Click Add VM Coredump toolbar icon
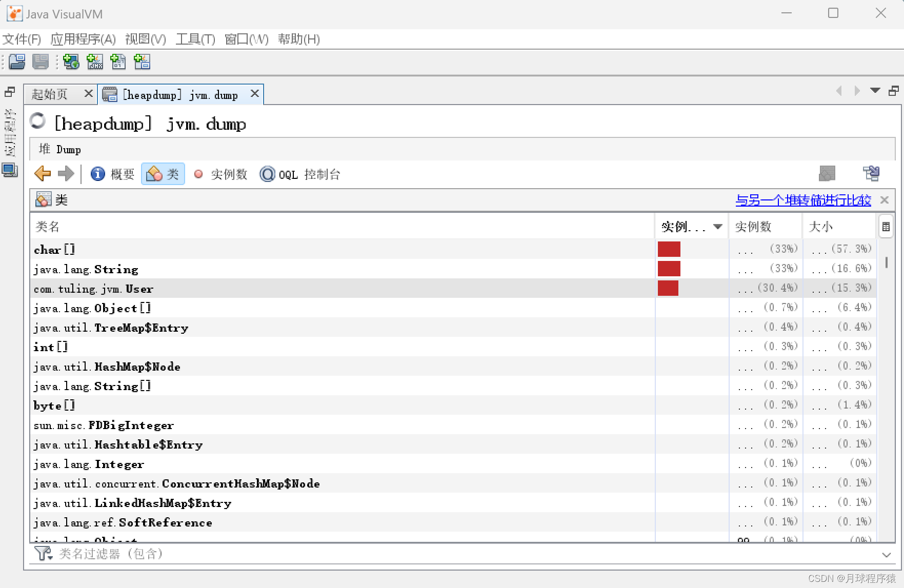 click(118, 62)
